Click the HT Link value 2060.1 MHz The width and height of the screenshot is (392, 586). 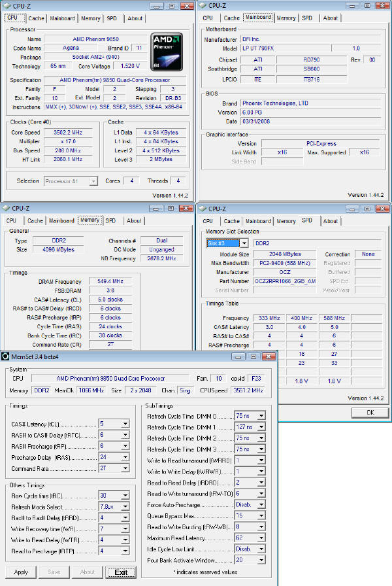point(68,159)
